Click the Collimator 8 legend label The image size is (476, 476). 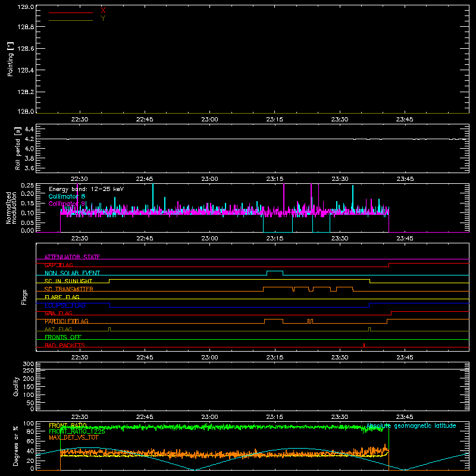click(x=67, y=196)
